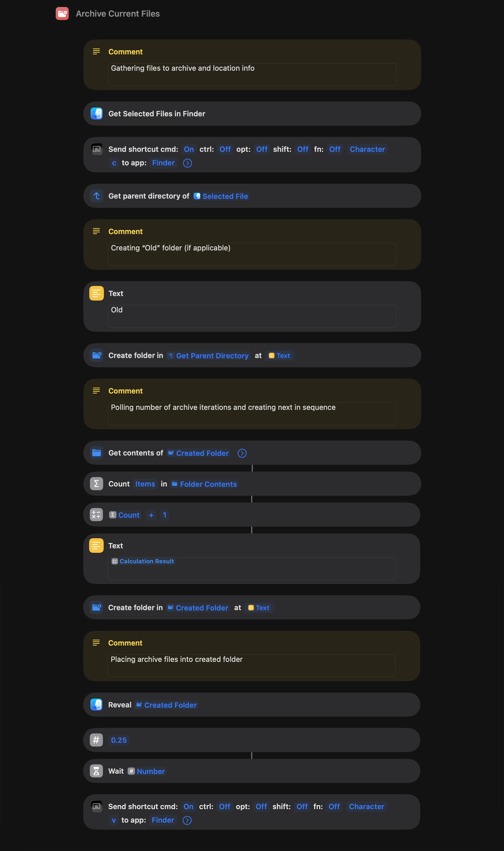Click the calculator icon on Count + 1
Viewport: 504px width, 851px height.
point(97,515)
